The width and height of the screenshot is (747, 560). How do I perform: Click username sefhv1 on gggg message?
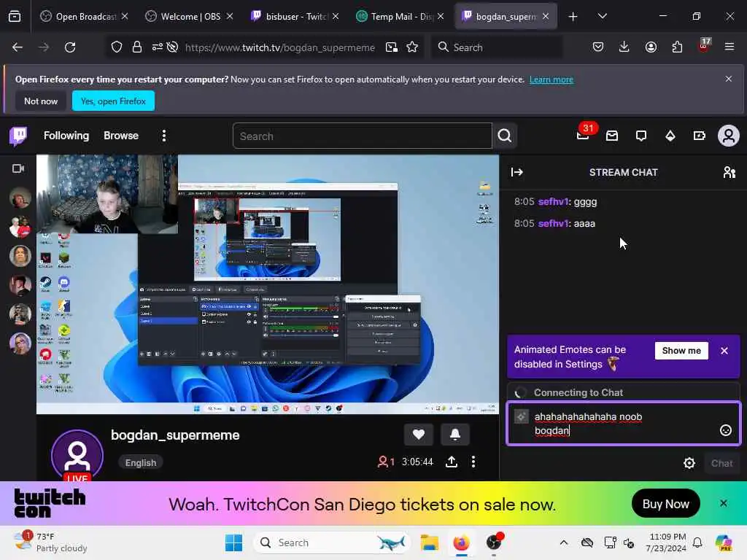pos(553,201)
